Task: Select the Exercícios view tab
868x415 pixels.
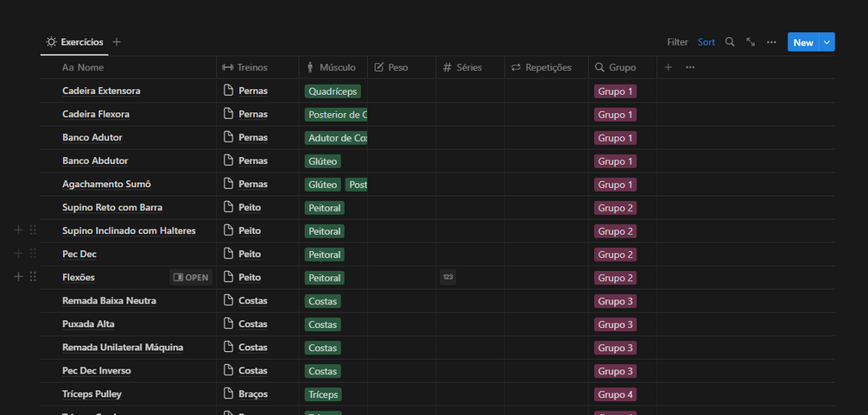Action: [x=75, y=42]
